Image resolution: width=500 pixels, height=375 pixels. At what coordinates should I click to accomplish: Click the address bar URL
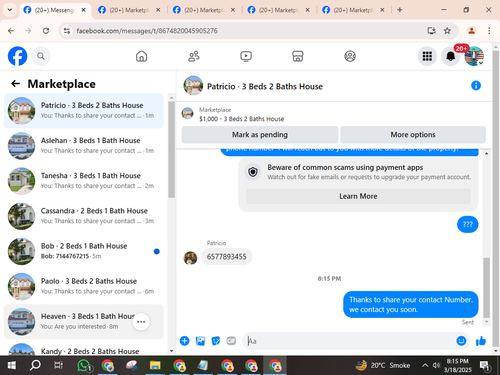[147, 31]
